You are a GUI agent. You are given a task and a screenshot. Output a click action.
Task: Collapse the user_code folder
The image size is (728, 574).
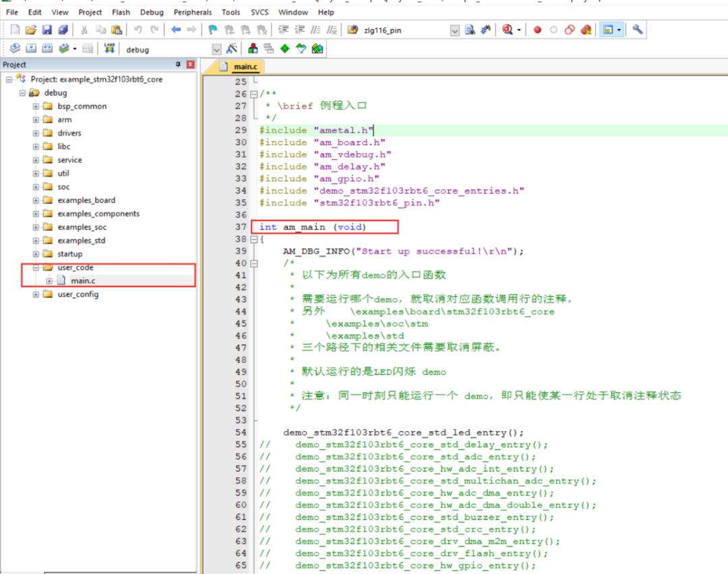tap(36, 268)
